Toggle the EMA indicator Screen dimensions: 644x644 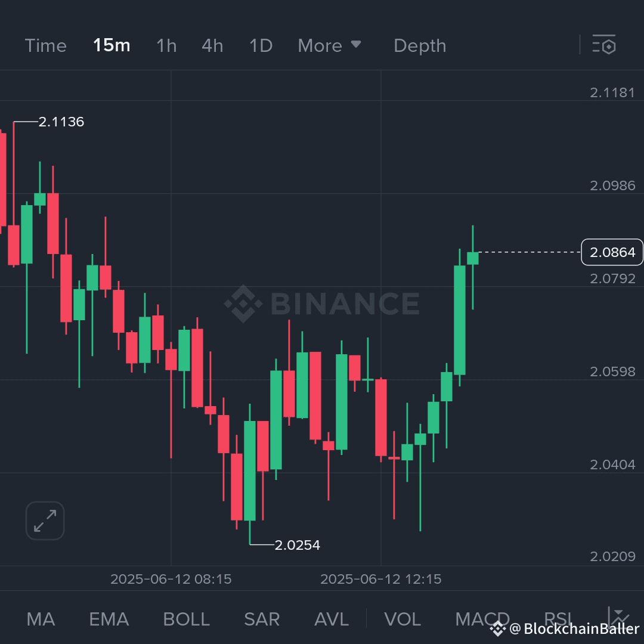109,619
